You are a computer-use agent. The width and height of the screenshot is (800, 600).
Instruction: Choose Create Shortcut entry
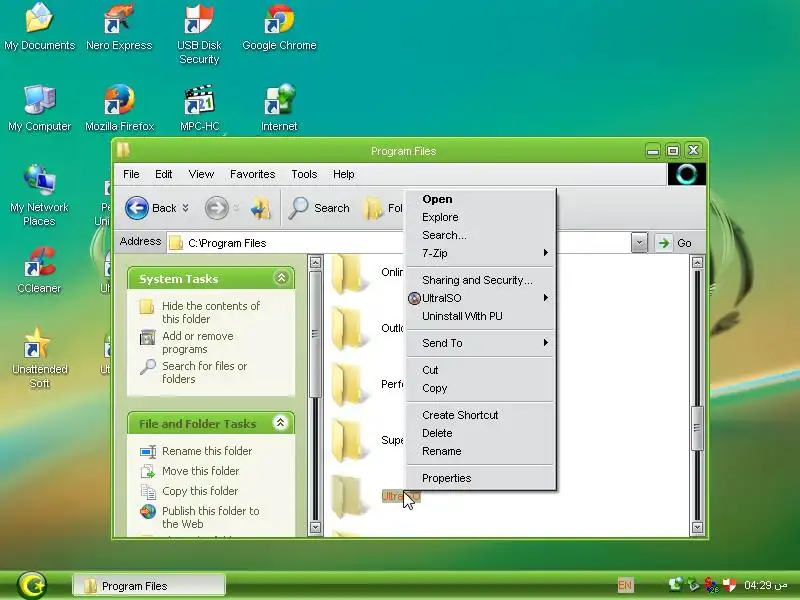[482, 415]
